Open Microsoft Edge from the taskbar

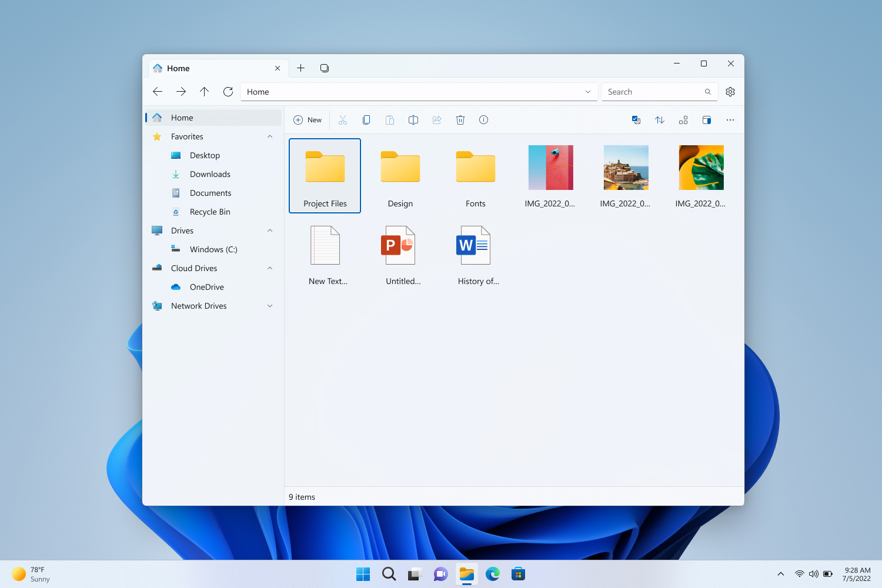[493, 574]
